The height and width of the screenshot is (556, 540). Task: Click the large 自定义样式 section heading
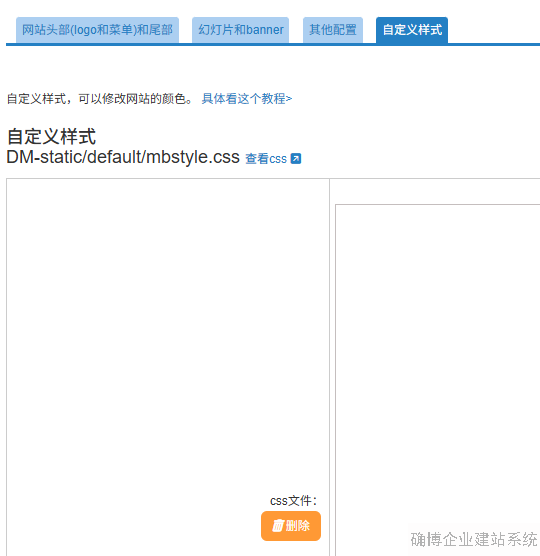[51, 137]
